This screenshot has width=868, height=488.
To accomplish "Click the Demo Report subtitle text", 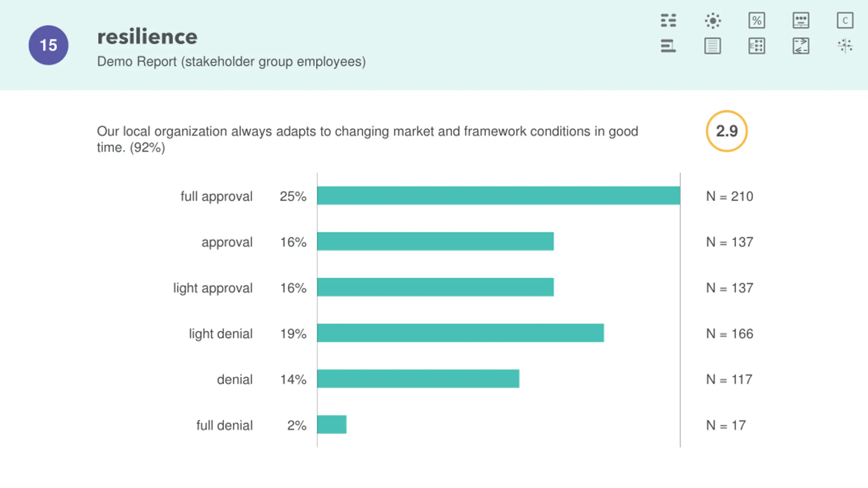I will (231, 62).
